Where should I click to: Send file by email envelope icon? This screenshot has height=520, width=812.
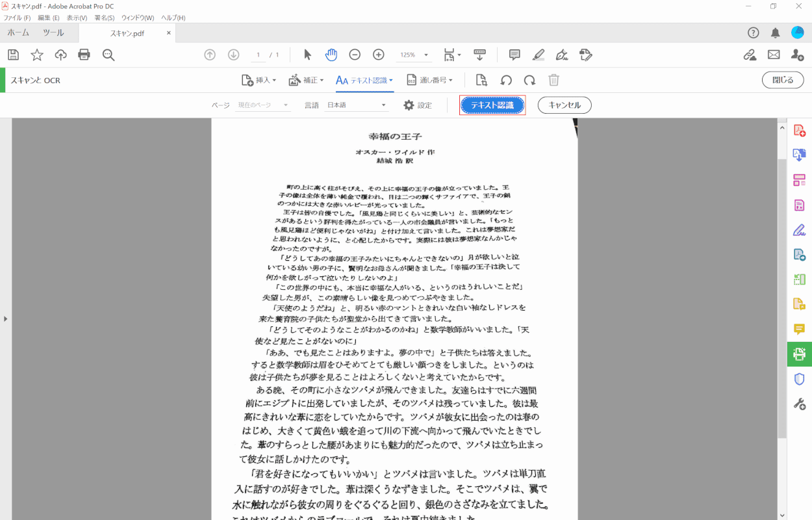click(x=774, y=55)
